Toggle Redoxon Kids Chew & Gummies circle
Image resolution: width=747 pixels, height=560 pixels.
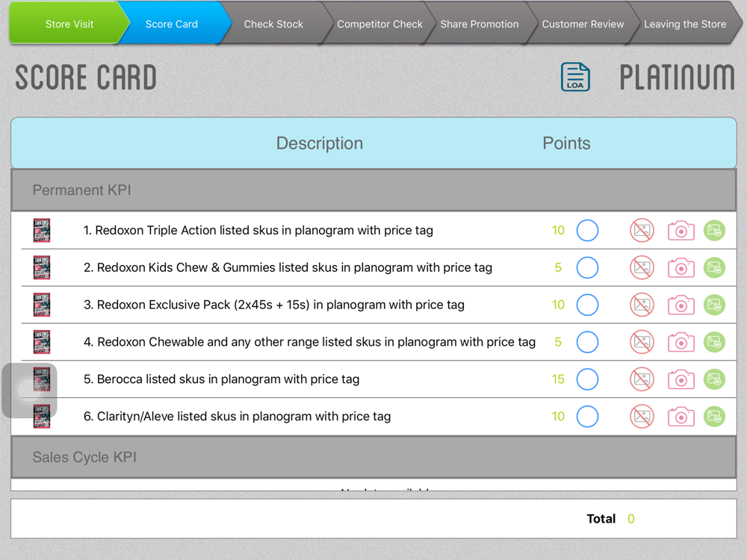[587, 268]
